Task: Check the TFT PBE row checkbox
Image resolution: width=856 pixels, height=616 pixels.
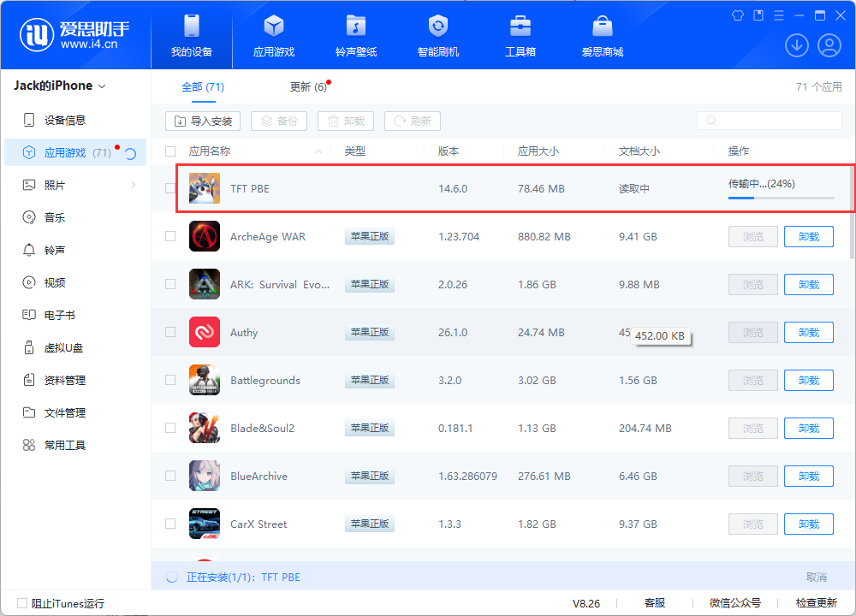Action: coord(170,188)
